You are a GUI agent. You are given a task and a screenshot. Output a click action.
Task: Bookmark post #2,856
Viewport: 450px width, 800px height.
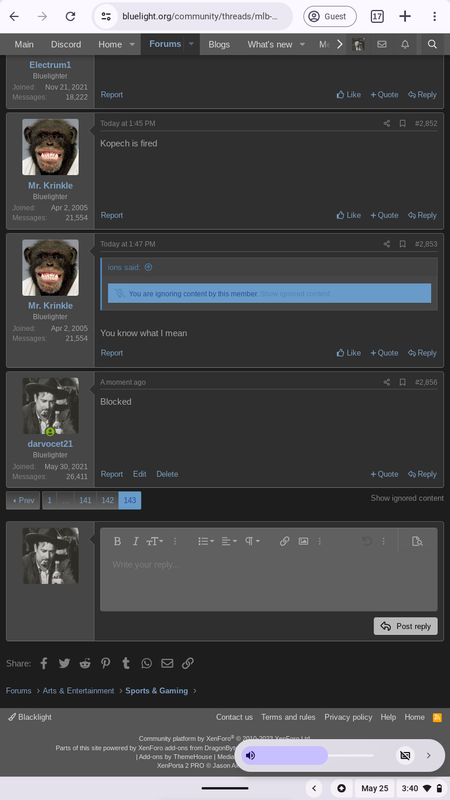point(403,382)
